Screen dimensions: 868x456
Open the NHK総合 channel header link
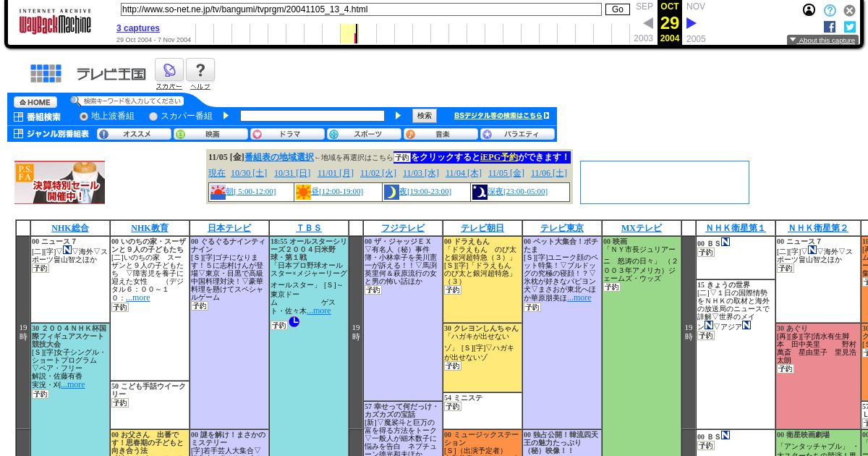point(70,228)
